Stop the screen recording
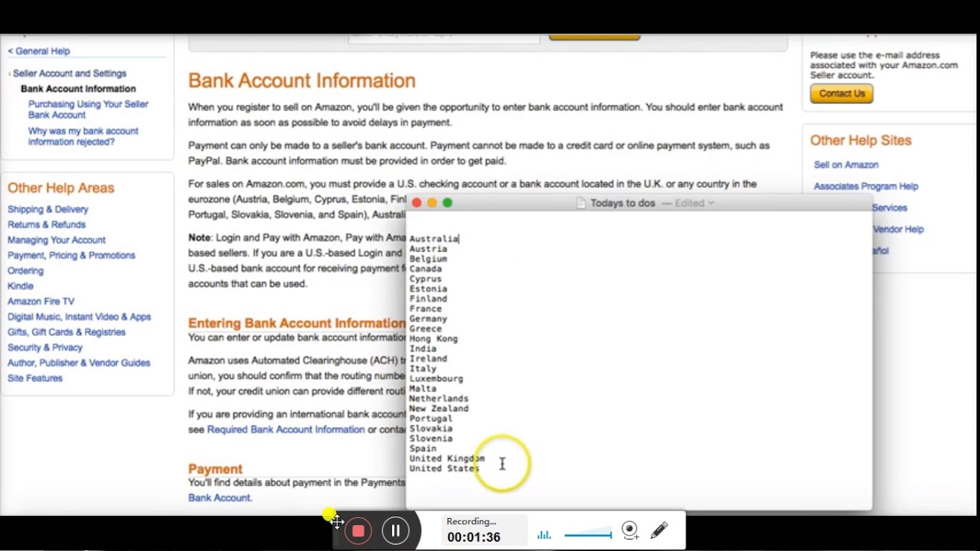The height and width of the screenshot is (551, 980). pyautogui.click(x=358, y=531)
